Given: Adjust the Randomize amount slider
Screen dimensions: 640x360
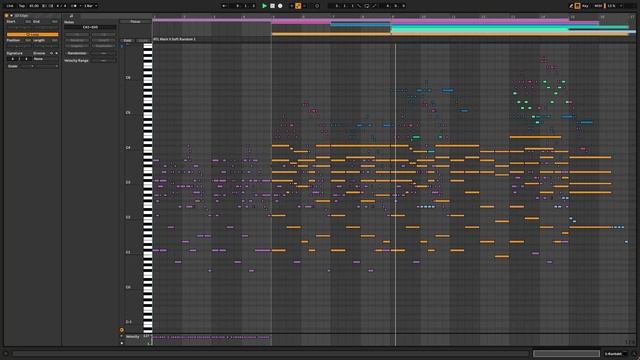Looking at the screenshot, I should tap(103, 53).
